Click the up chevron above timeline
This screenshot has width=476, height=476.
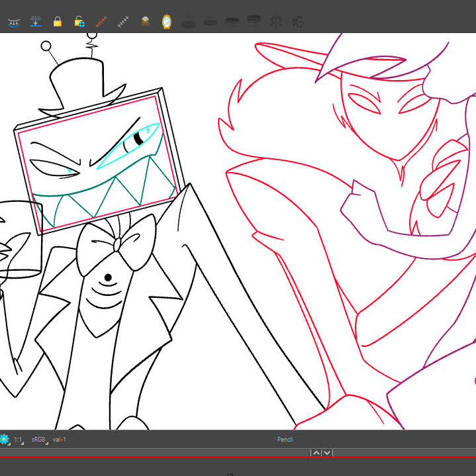[316, 453]
